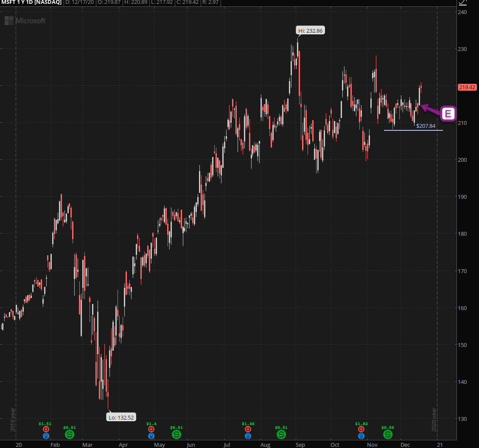
Task: Click the blue lightbulb icon below $1.82 earnings
Action: coord(361,436)
